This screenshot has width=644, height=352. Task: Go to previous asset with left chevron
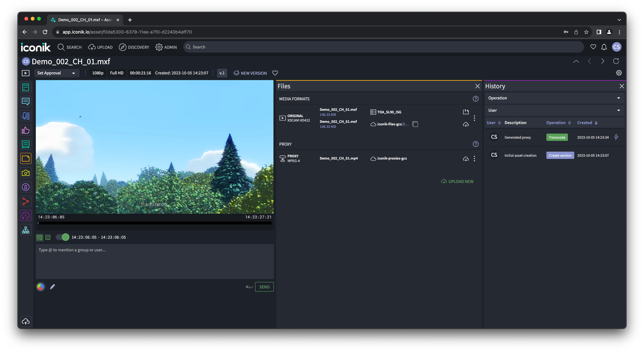[589, 61]
